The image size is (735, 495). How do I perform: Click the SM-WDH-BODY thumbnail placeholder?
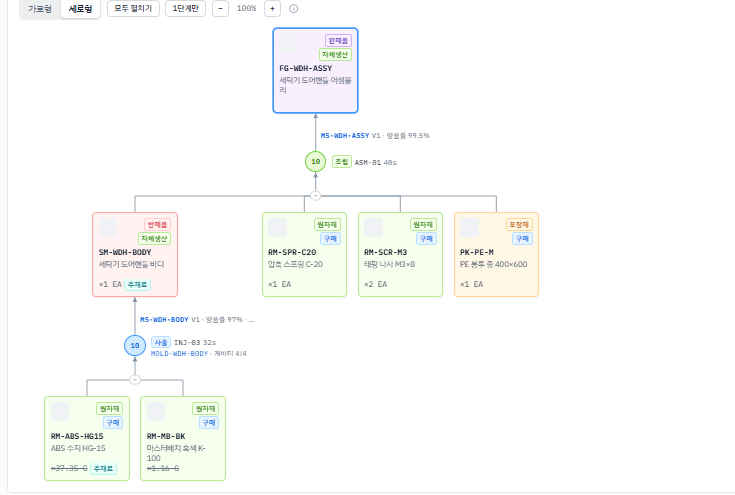(x=108, y=227)
